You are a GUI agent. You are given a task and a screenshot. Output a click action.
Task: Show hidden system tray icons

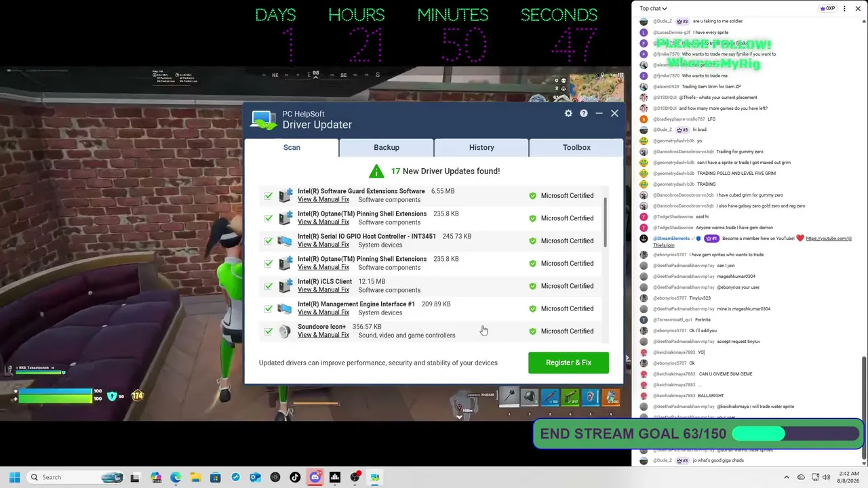pos(787,477)
